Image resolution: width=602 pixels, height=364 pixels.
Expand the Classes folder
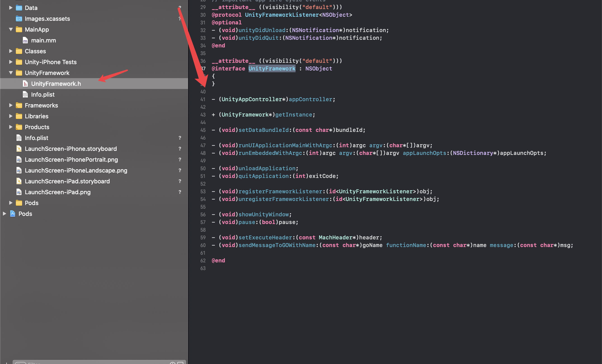[11, 51]
